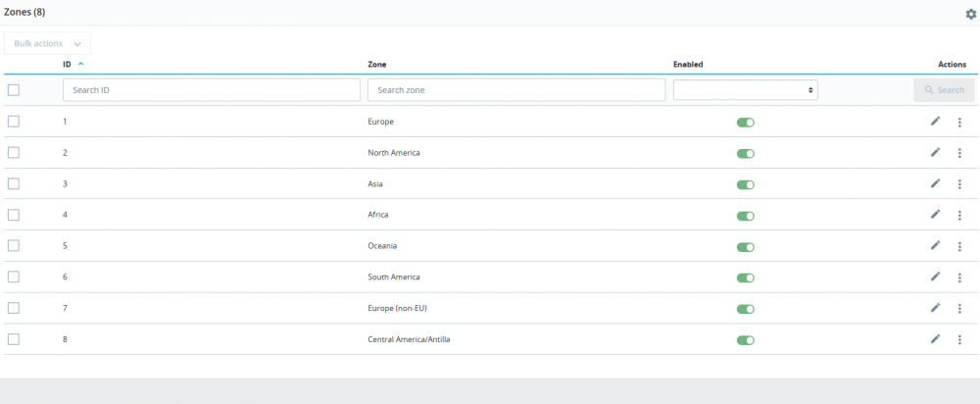Screen dimensions: 980x404
Task: Edit the Europe zone with pencil icon
Action: pyautogui.click(x=935, y=122)
